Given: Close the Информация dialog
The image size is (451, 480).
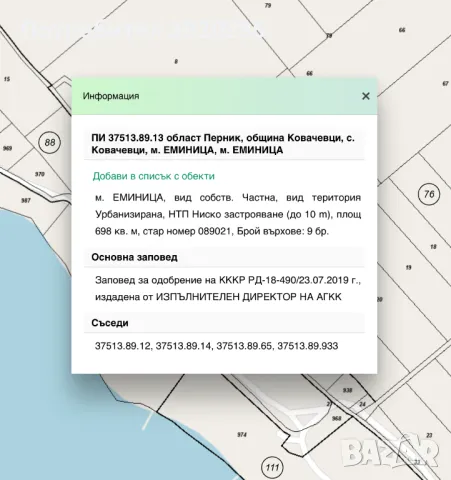Looking at the screenshot, I should pos(366,96).
